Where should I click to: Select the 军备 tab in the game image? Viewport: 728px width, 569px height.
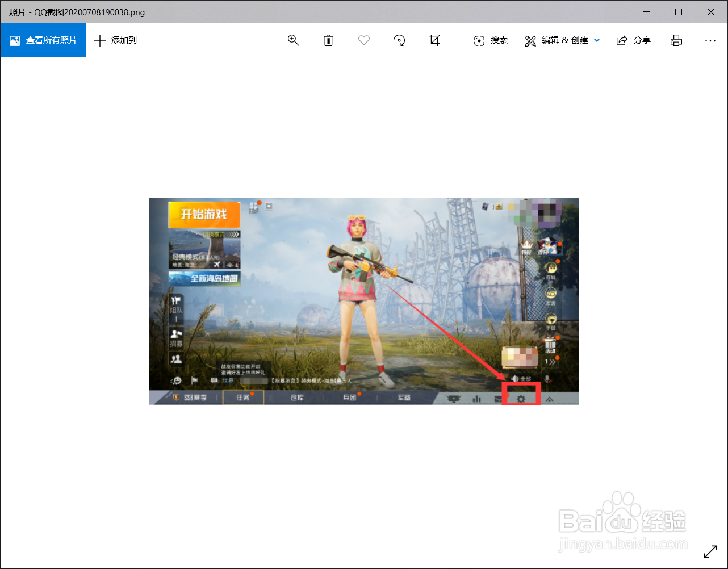pos(404,398)
